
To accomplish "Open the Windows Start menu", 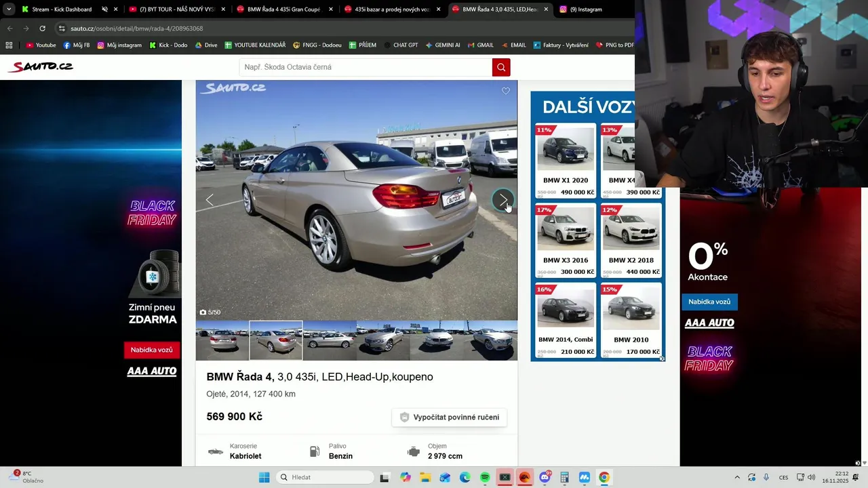I will click(264, 477).
